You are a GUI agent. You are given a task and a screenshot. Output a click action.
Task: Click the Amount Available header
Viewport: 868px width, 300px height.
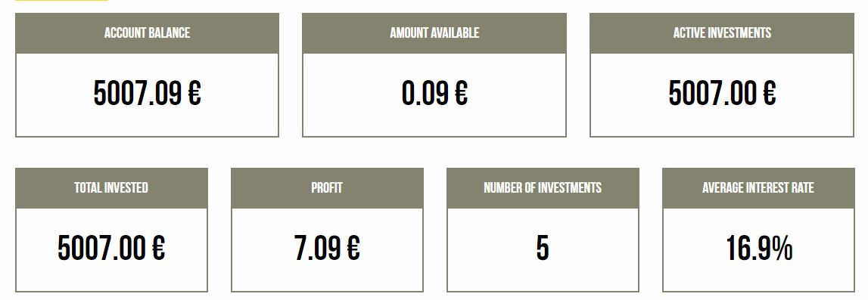[434, 33]
